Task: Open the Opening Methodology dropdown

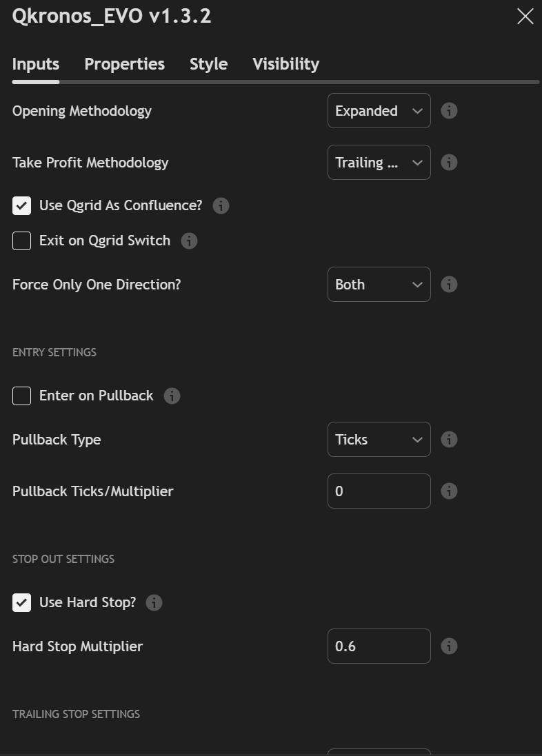Action: (379, 111)
